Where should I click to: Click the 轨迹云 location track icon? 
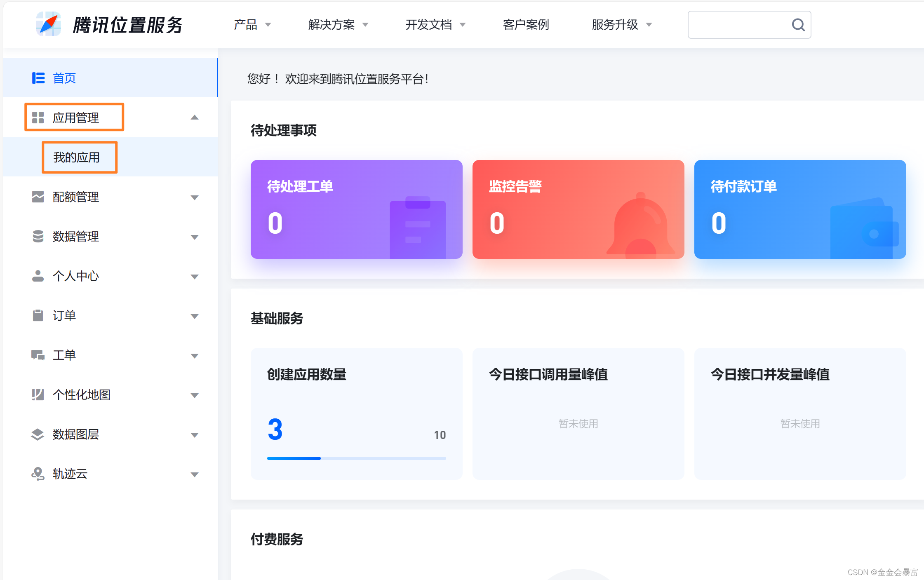pos(38,474)
